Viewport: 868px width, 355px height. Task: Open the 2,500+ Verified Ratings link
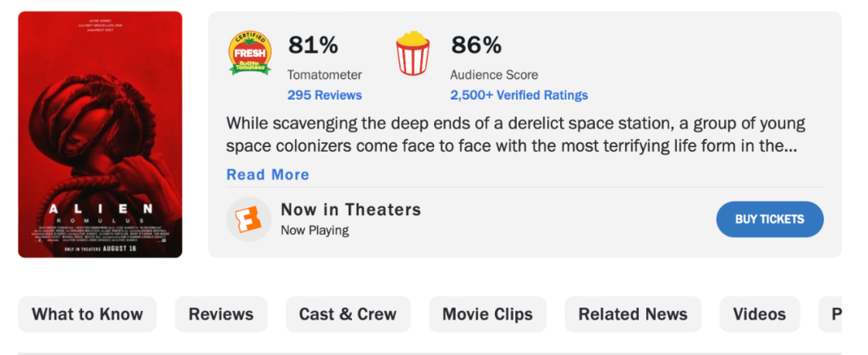519,95
